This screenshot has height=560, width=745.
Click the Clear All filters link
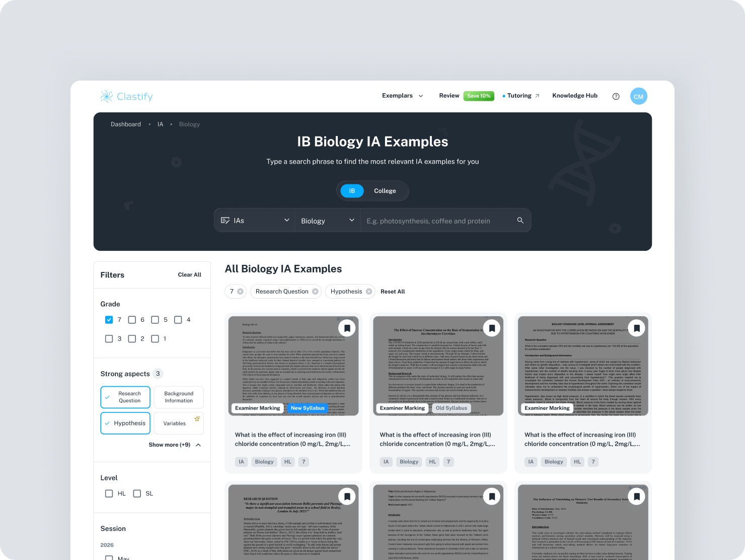click(x=189, y=275)
